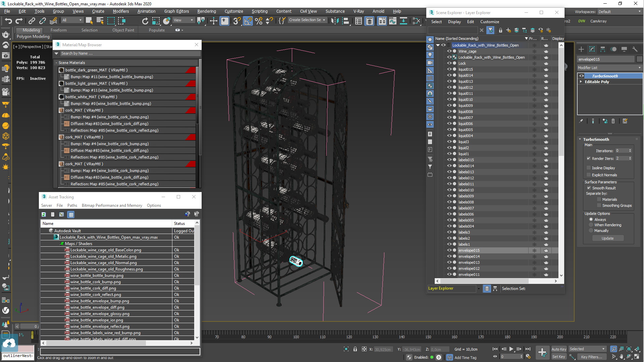Screen dimensions: 644x362
Task: Click the object color swatch beside envelope015
Action: point(639,59)
